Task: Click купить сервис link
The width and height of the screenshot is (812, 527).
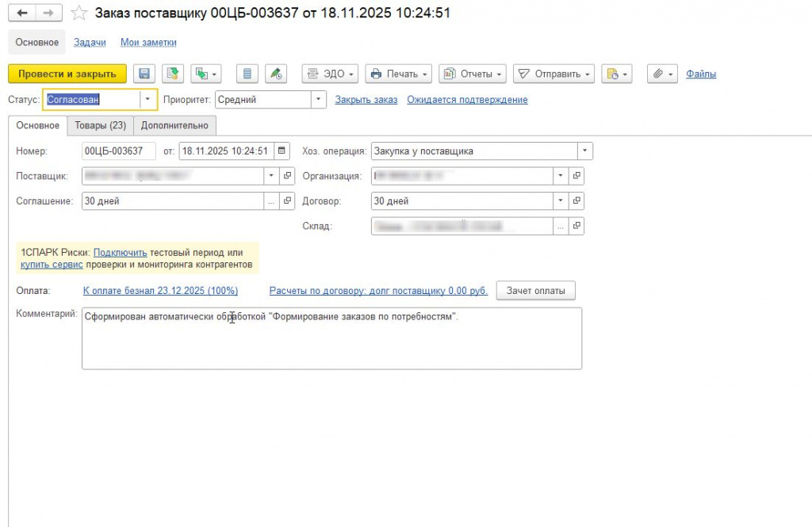Action: click(52, 265)
